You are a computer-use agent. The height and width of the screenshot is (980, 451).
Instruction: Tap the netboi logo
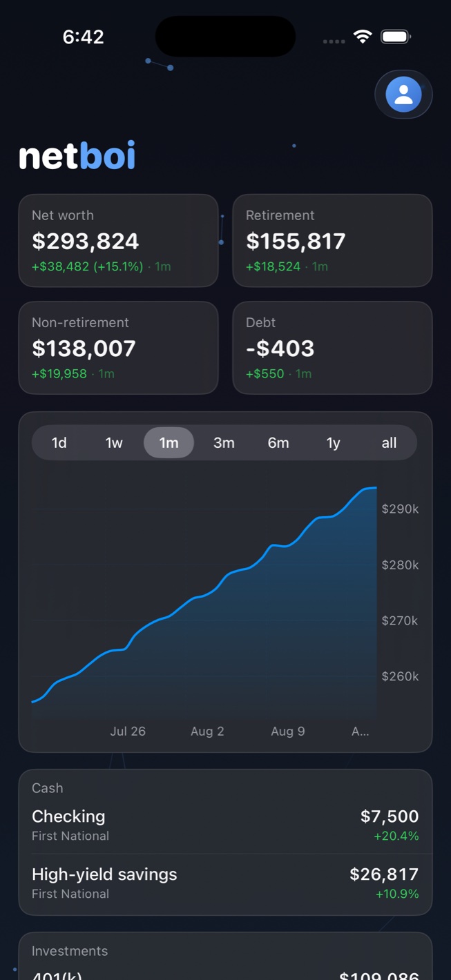pos(77,156)
